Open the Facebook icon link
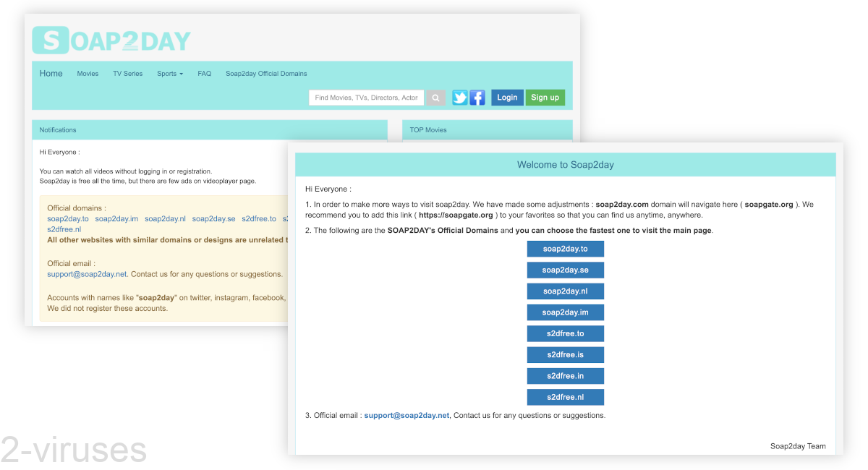 pos(477,98)
